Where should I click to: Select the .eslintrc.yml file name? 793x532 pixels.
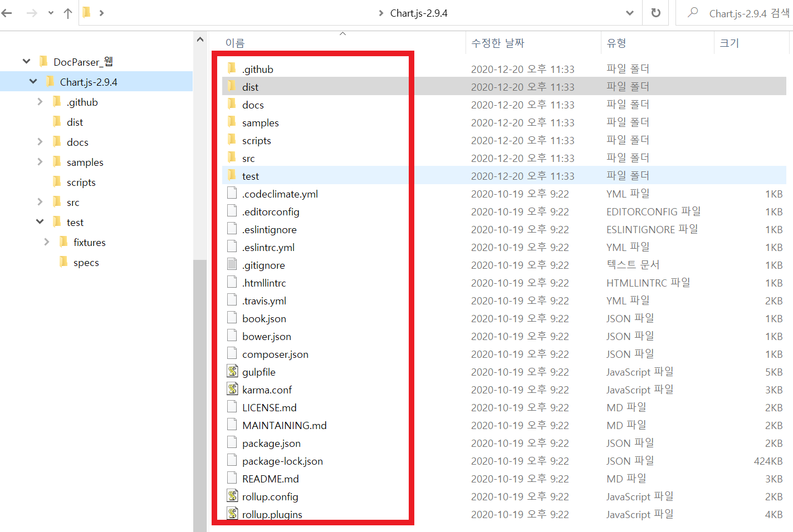pyautogui.click(x=268, y=248)
